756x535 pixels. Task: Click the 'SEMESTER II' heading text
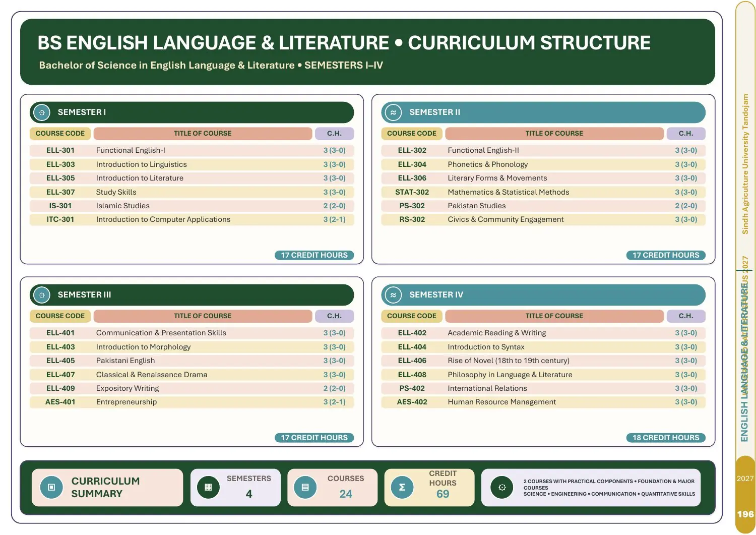coord(434,112)
